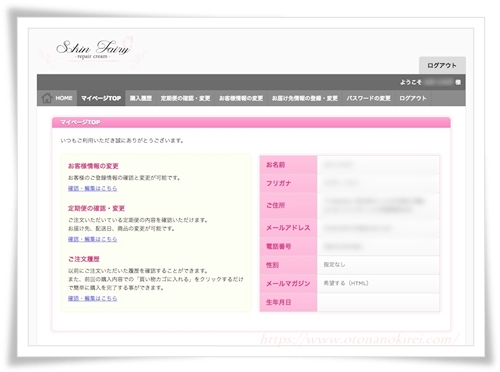Viewport: 500px width, 372px height.
Task: Click the フリガナ label cell
Action: [288, 183]
